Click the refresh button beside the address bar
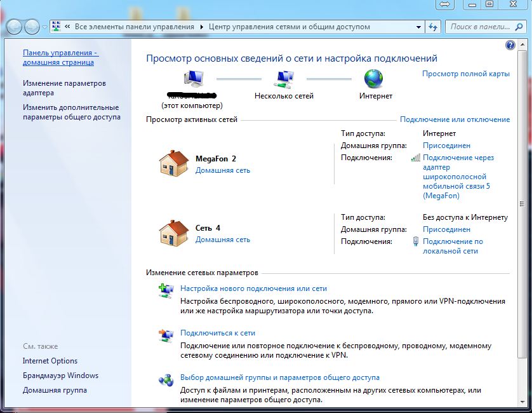Screen dimensions: 532x413 pyautogui.click(x=434, y=27)
